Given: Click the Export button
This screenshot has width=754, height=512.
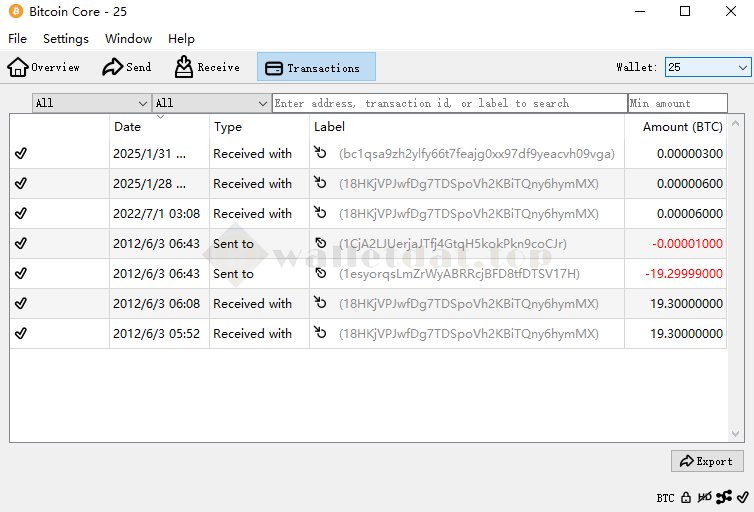Looking at the screenshot, I should (x=707, y=461).
